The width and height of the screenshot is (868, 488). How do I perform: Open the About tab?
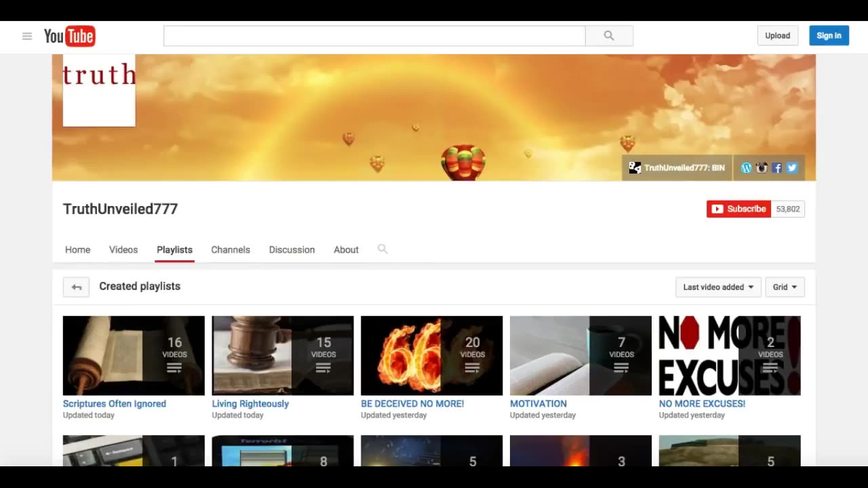click(346, 249)
